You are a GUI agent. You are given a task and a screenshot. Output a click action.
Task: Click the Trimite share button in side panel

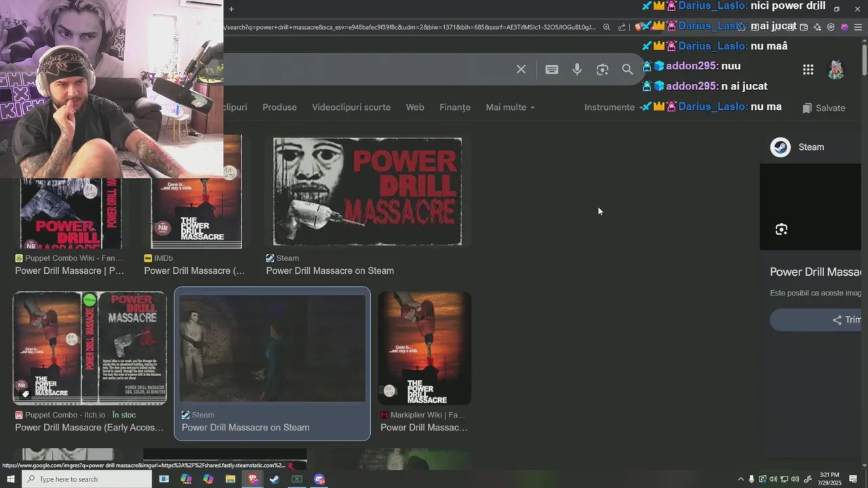coord(816,320)
